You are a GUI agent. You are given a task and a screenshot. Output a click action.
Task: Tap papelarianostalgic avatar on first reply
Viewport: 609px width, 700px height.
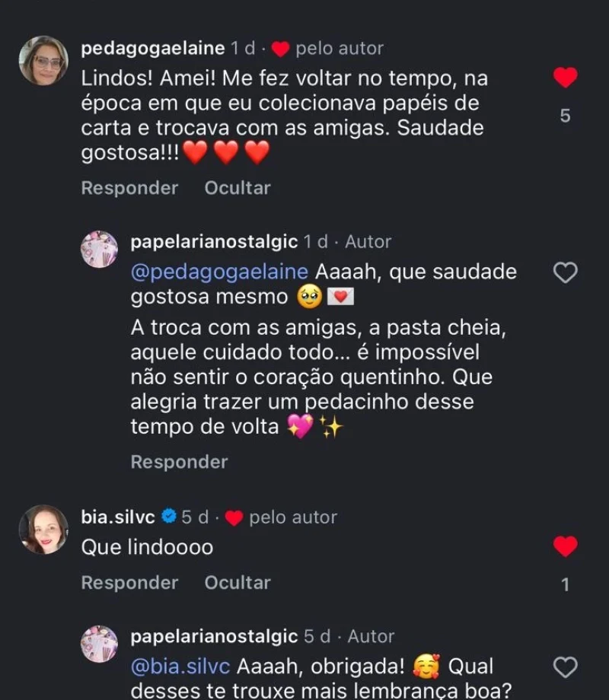click(x=100, y=250)
